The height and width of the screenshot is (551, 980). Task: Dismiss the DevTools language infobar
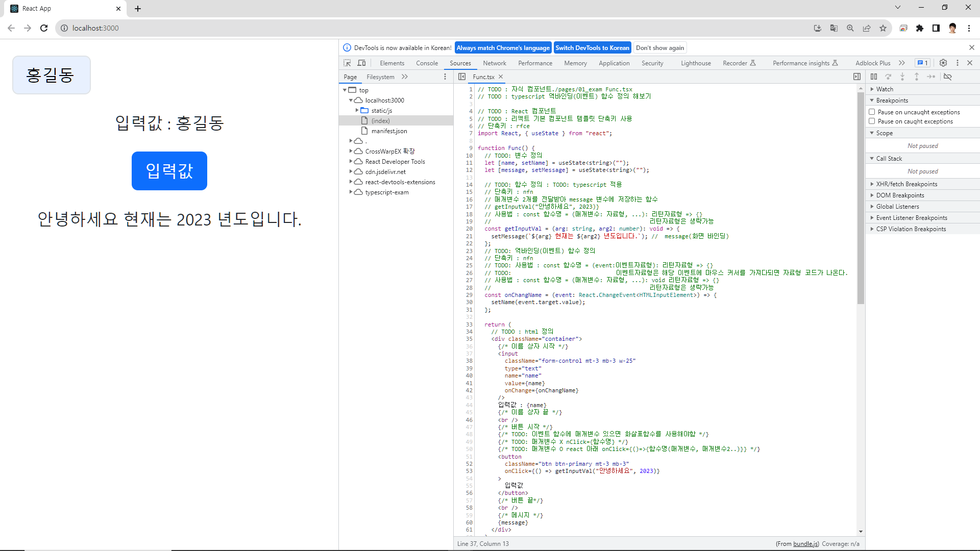(x=972, y=47)
